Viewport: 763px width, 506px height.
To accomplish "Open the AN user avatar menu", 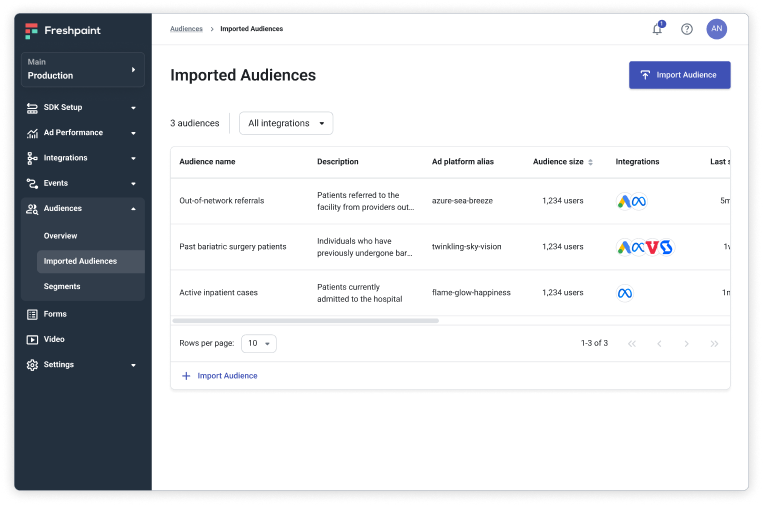I will click(x=716, y=29).
